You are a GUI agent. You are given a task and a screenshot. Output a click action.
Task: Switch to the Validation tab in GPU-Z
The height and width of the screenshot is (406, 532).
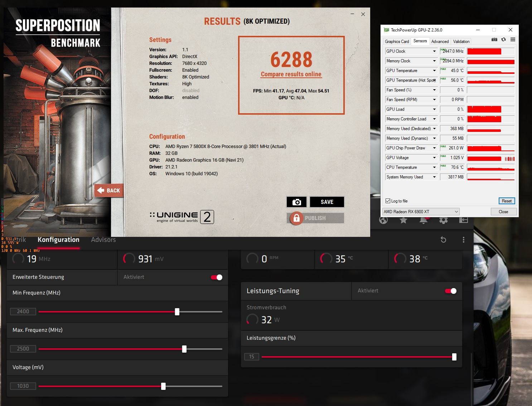point(461,42)
